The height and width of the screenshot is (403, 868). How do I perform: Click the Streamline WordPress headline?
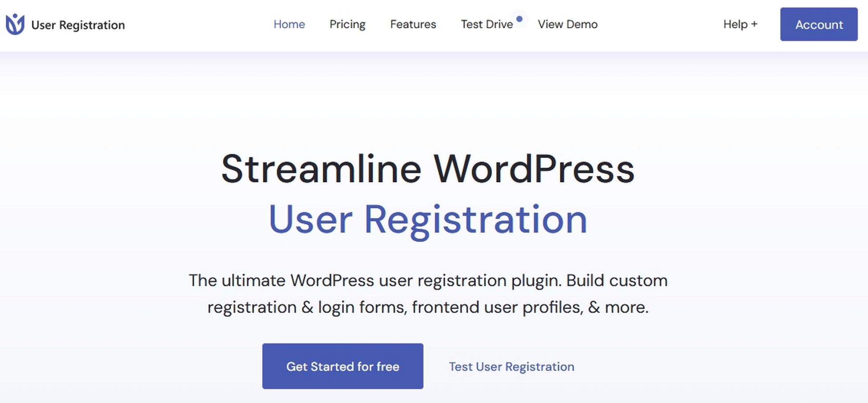pos(428,169)
